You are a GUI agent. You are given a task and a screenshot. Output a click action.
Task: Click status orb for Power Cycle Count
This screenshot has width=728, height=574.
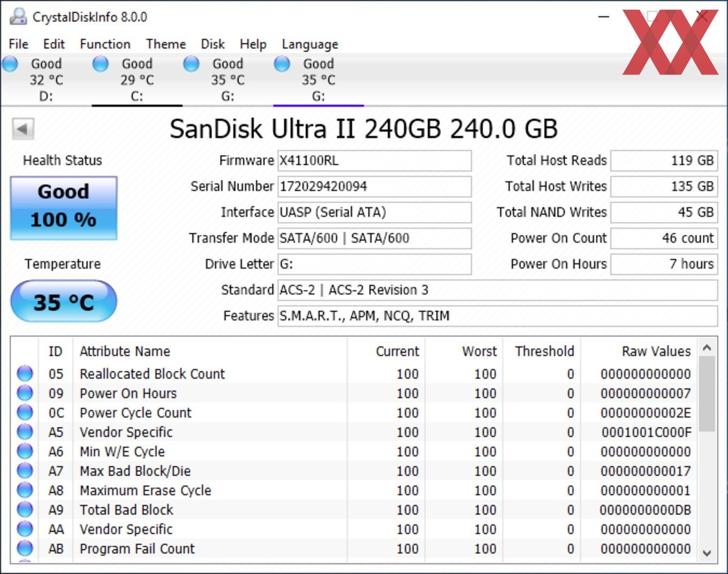click(25, 412)
